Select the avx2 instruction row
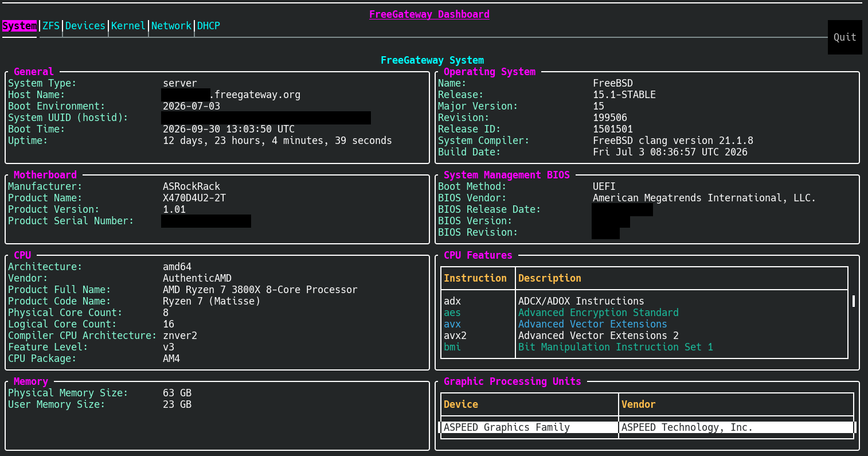The height and width of the screenshot is (456, 868). click(644, 336)
